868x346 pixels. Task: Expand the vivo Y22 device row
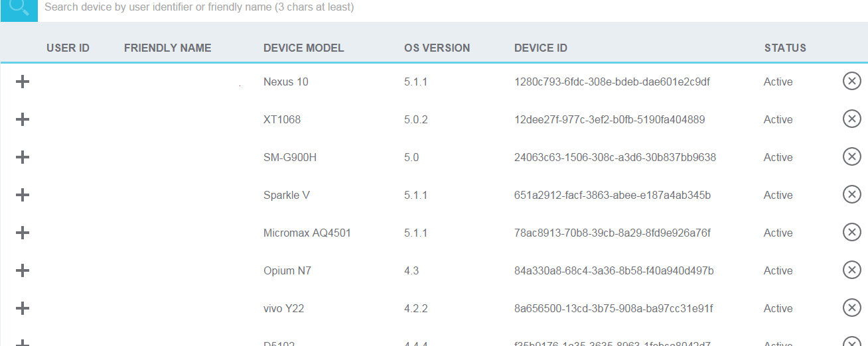23,308
